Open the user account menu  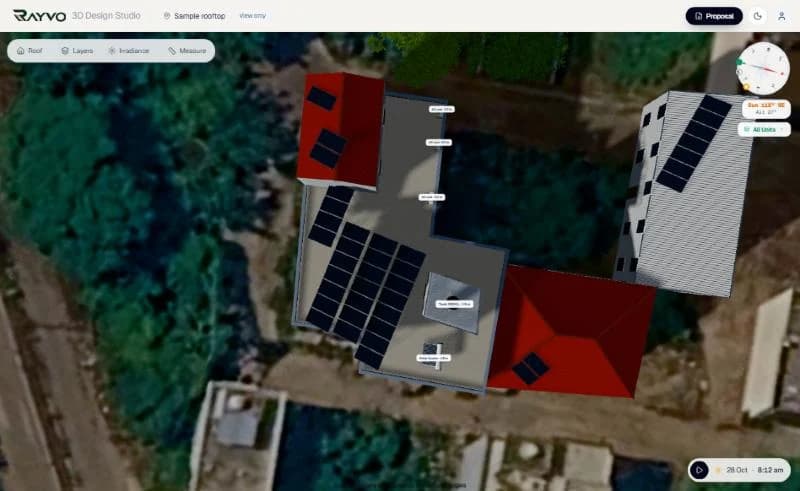pos(781,16)
